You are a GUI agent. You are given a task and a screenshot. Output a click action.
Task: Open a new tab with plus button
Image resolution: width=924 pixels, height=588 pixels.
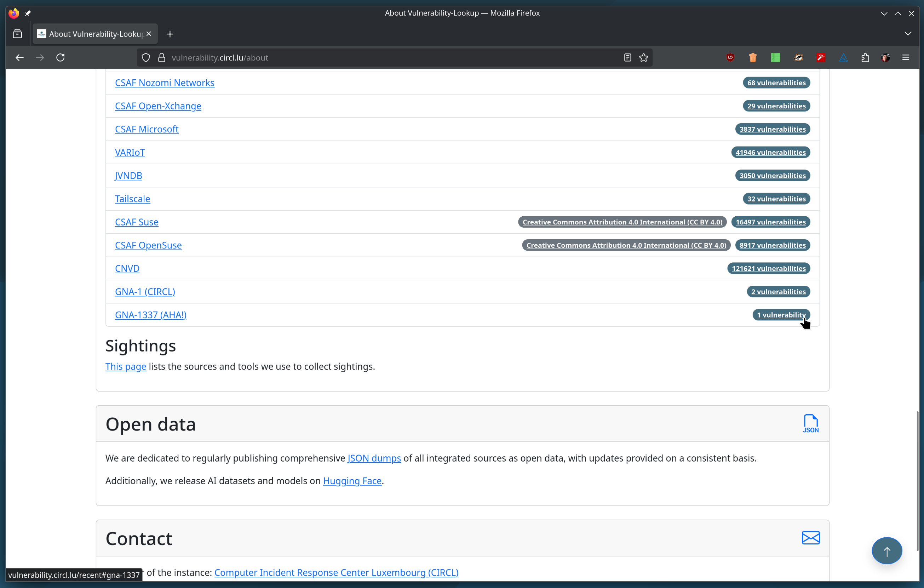click(170, 34)
